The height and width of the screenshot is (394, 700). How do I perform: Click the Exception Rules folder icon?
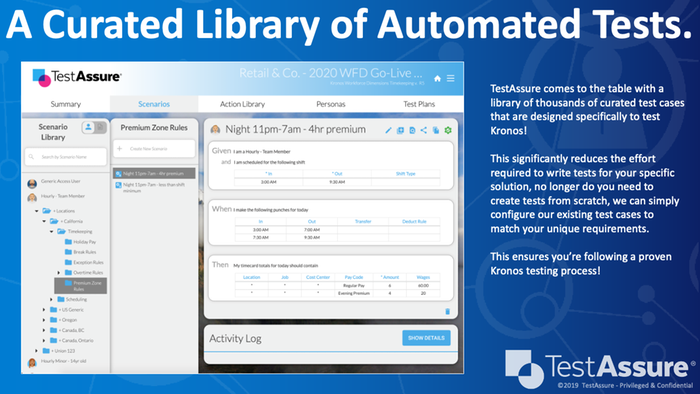68,262
